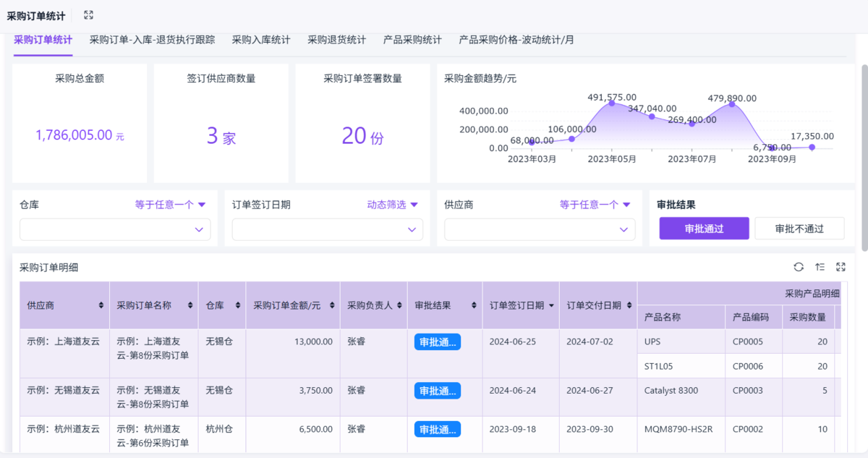This screenshot has width=868, height=458.
Task: Expand the 供应商 selection combo box
Action: click(x=539, y=229)
